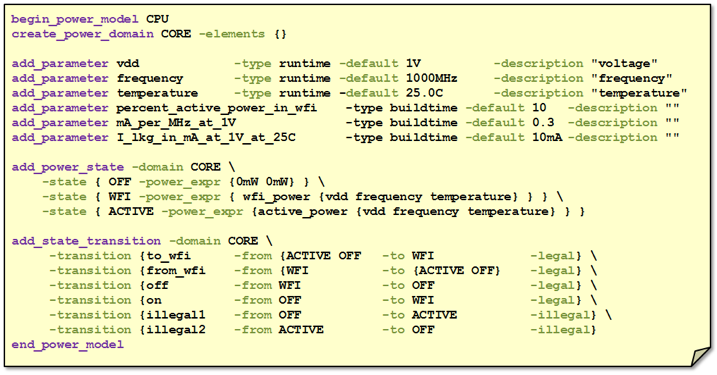This screenshot has height=375, width=717.
Task: Select the vdd parameter name
Action: pos(128,64)
